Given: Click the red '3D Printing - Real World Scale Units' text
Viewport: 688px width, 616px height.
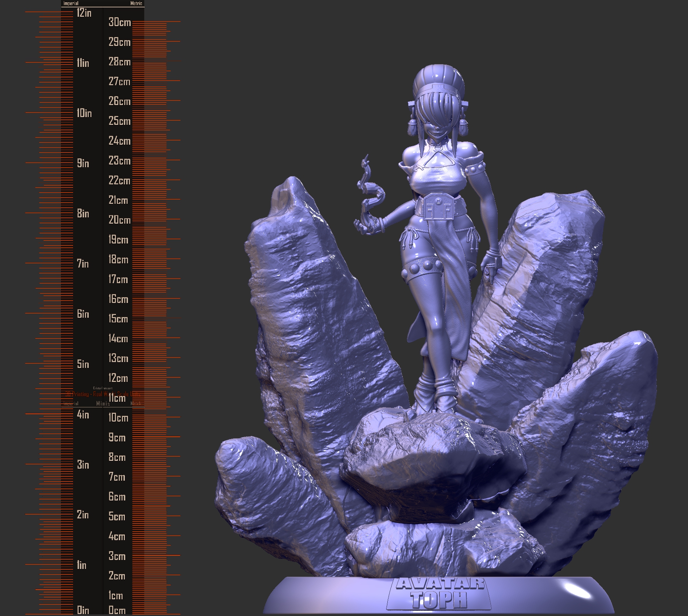Looking at the screenshot, I should (x=103, y=394).
